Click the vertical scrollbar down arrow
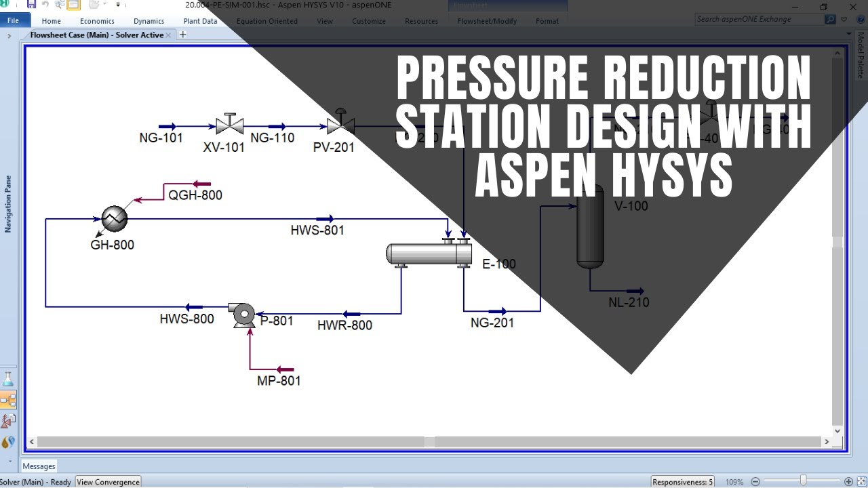Image resolution: width=868 pixels, height=488 pixels. pyautogui.click(x=837, y=430)
